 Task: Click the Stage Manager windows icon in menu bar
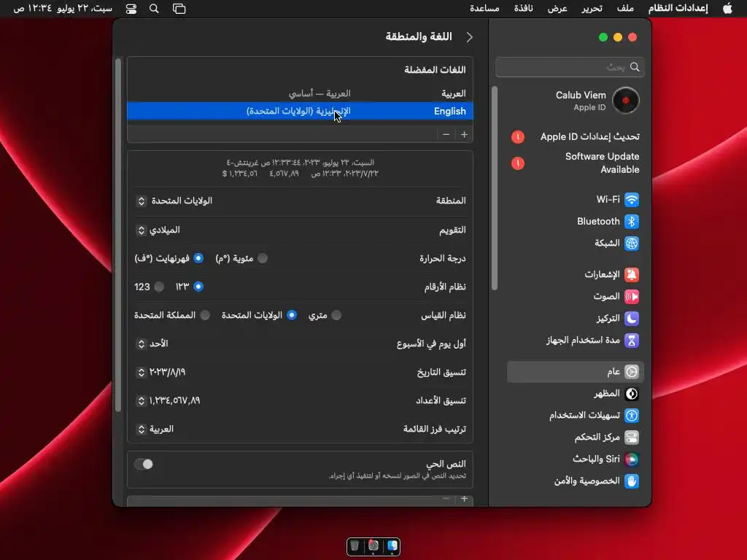(179, 9)
